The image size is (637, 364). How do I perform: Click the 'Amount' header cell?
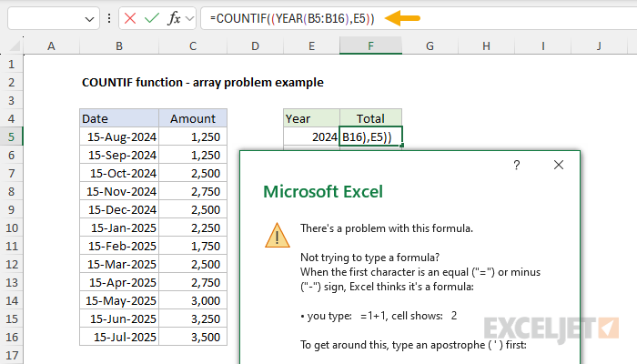[x=193, y=118]
